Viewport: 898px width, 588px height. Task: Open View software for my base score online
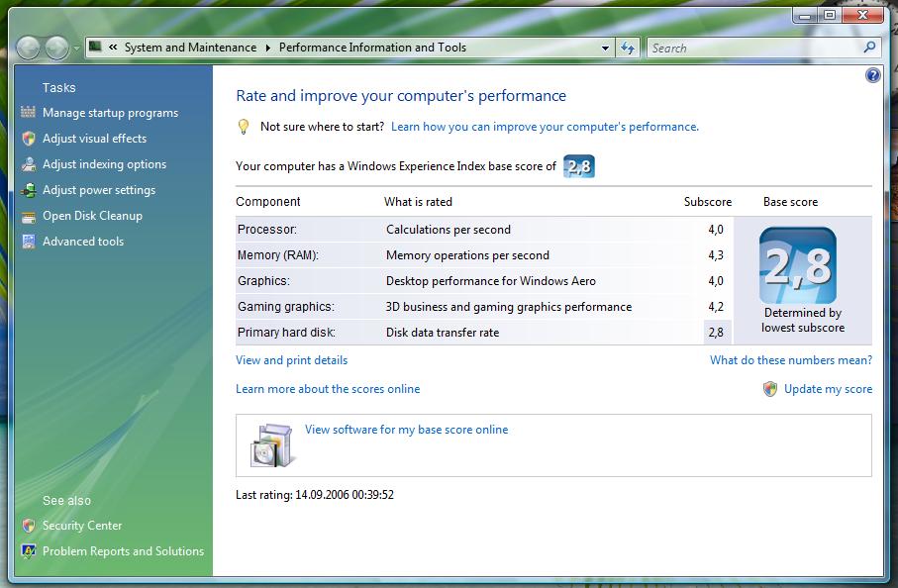406,430
